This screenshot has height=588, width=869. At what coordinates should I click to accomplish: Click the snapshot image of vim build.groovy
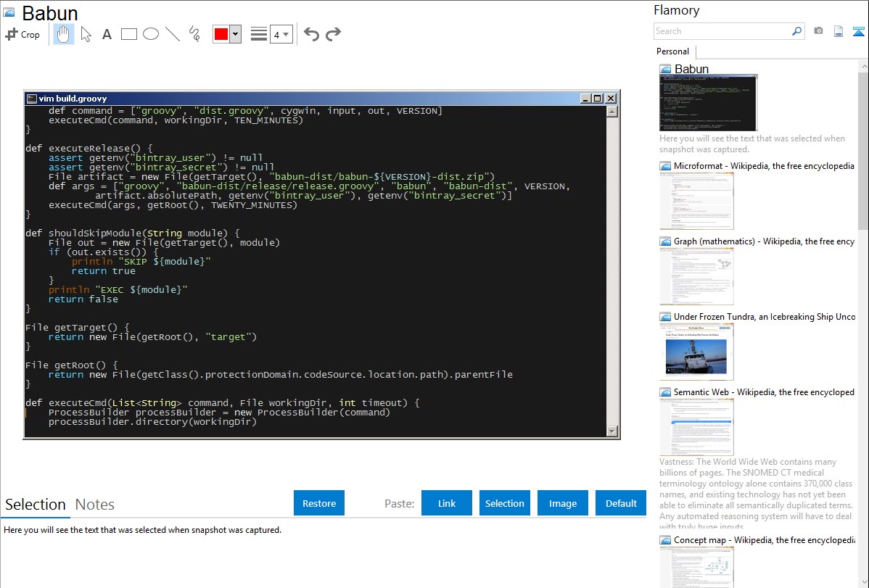(x=321, y=265)
